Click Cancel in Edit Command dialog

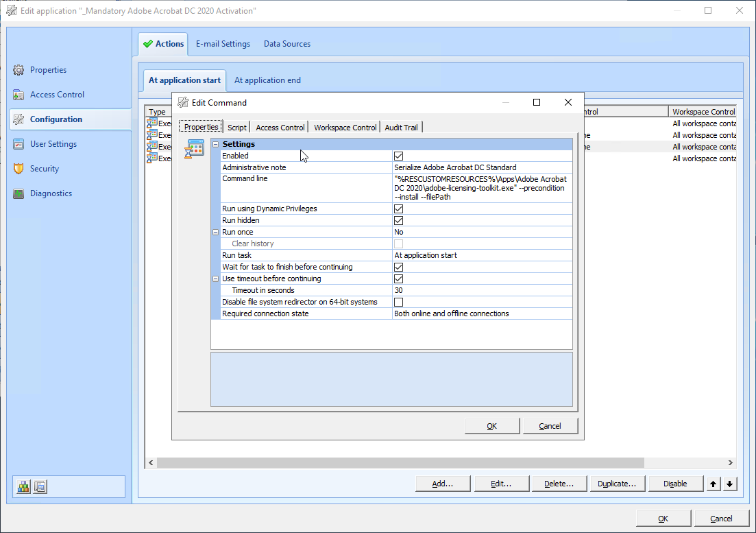(x=550, y=426)
